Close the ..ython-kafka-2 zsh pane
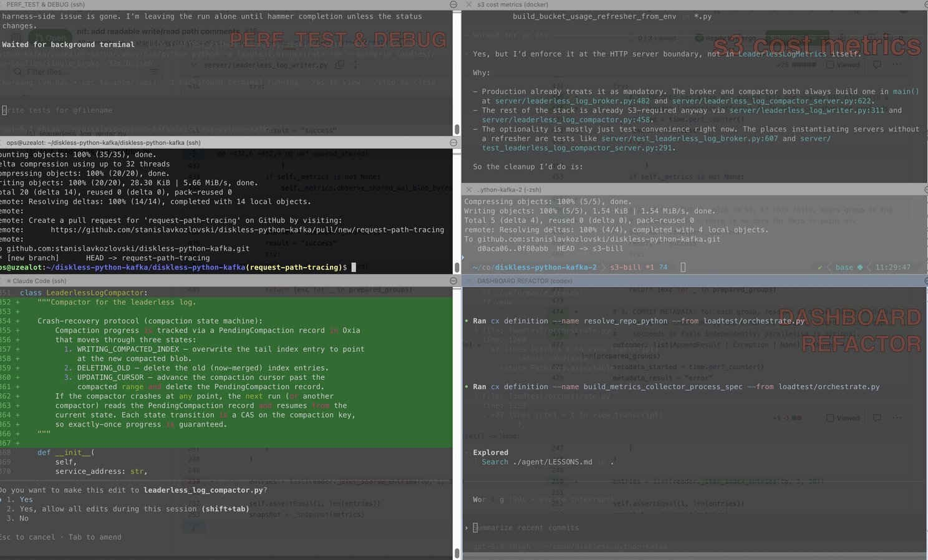Image resolution: width=928 pixels, height=560 pixels. point(469,190)
